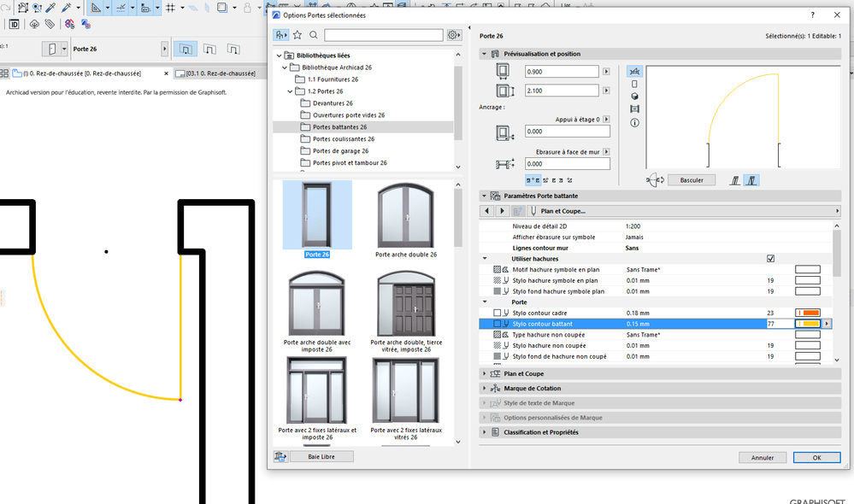Screen dimensions: 854x504
Task: Click the tag classification icon in toolbar
Action: pos(50,24)
